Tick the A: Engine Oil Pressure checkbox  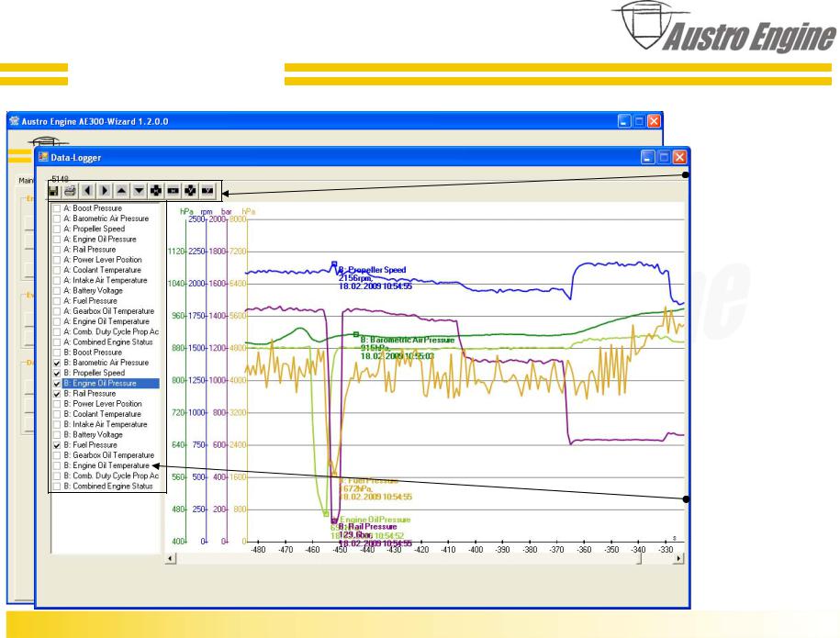pos(57,240)
